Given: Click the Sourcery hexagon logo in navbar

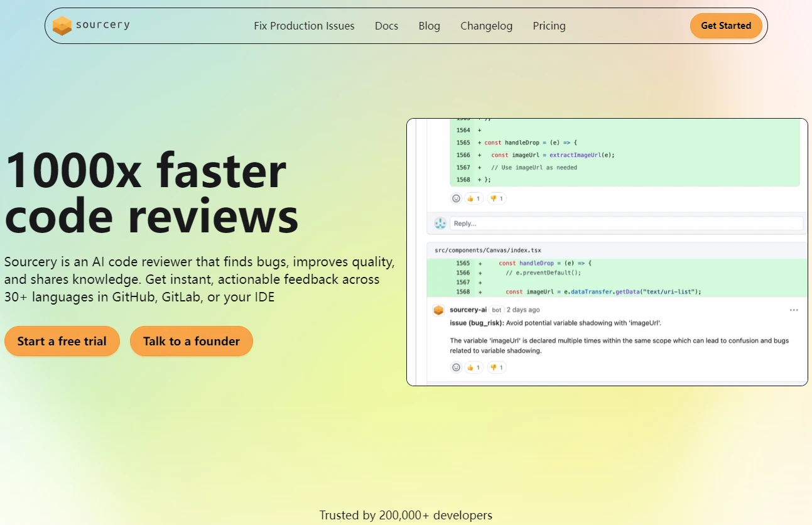Looking at the screenshot, I should pyautogui.click(x=62, y=26).
